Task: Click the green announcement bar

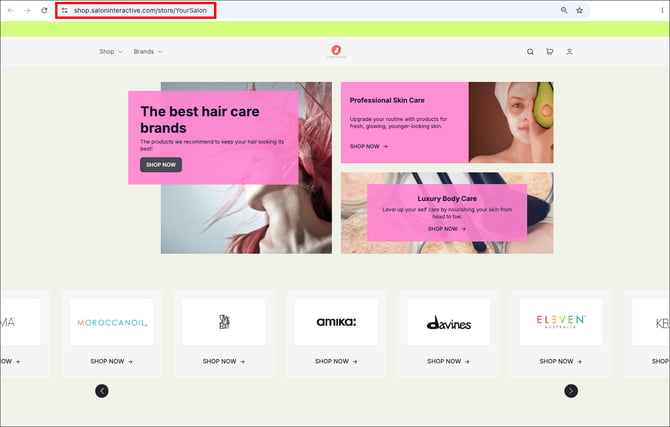Action: click(x=335, y=29)
